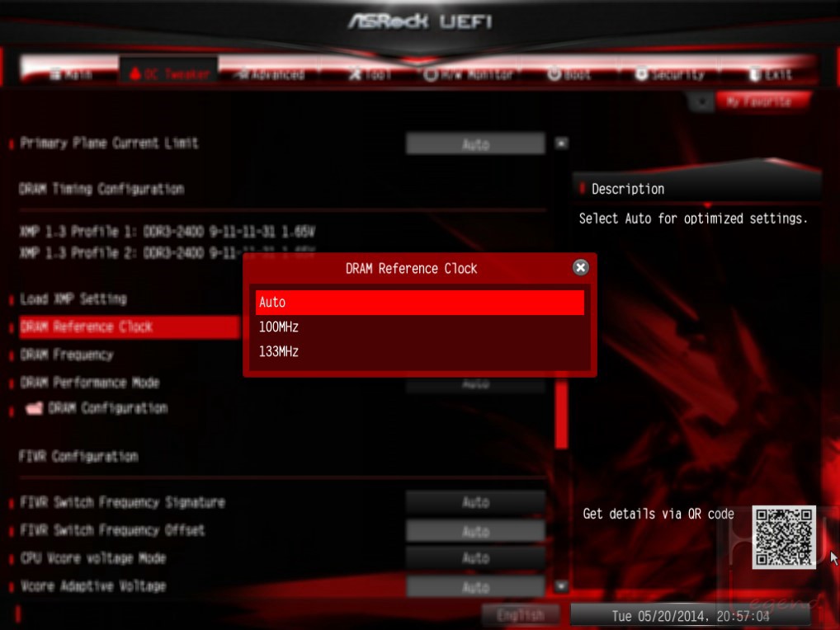840x630 pixels.
Task: Click the star icon beside My Favorite
Action: (x=701, y=101)
